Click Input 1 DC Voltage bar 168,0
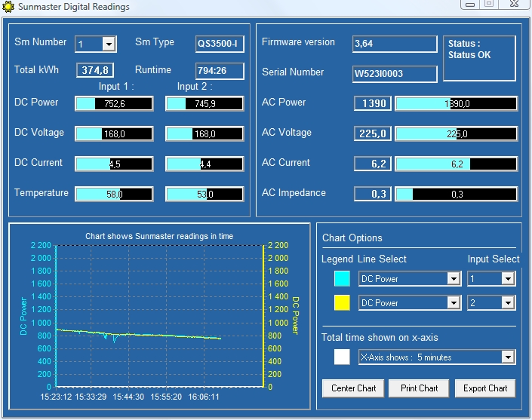 [114, 134]
